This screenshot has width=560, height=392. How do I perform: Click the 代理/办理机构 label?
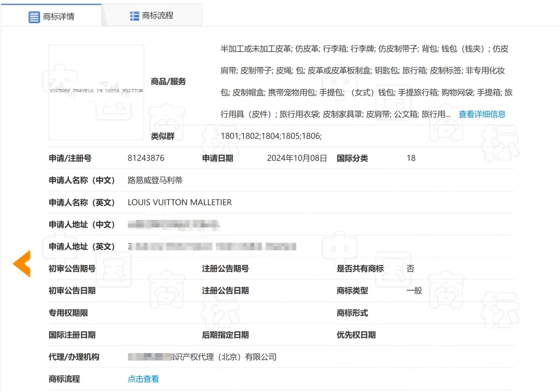(x=74, y=357)
